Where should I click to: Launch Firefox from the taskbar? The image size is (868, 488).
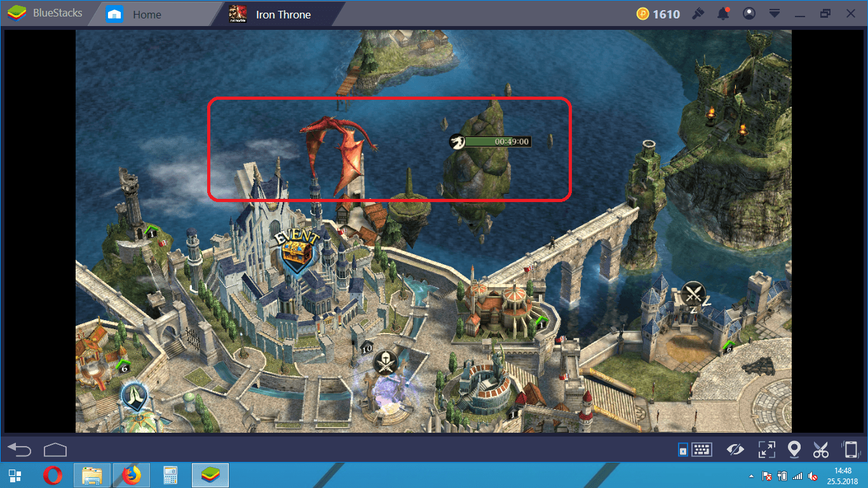(132, 475)
